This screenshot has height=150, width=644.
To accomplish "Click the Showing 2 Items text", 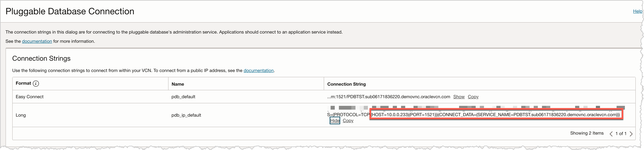I will (587, 133).
